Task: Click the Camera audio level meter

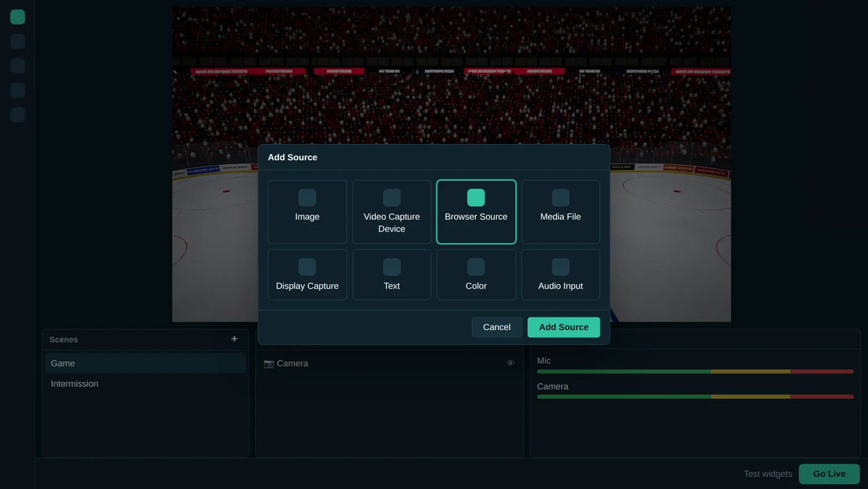Action: pos(695,397)
